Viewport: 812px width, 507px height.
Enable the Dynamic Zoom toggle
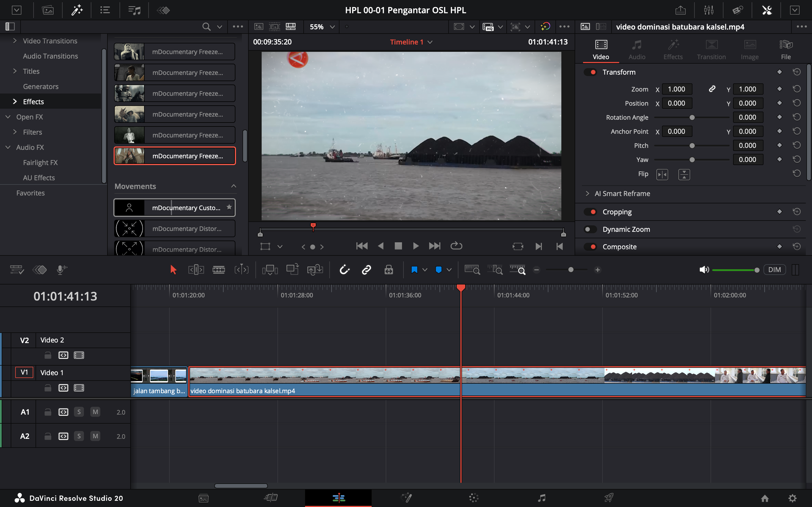(590, 229)
